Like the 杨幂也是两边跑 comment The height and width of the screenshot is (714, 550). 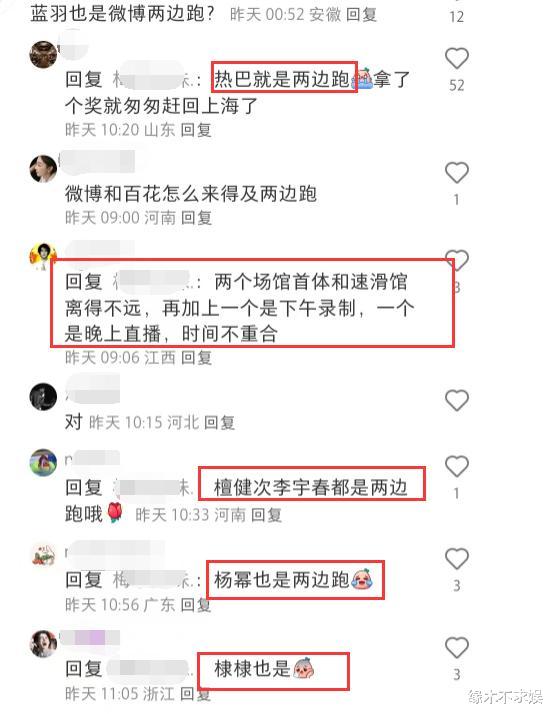coord(457,559)
